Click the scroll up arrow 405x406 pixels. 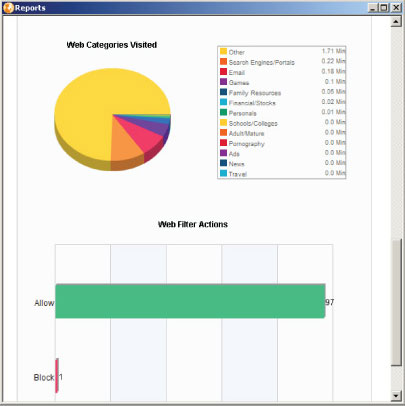[396, 22]
